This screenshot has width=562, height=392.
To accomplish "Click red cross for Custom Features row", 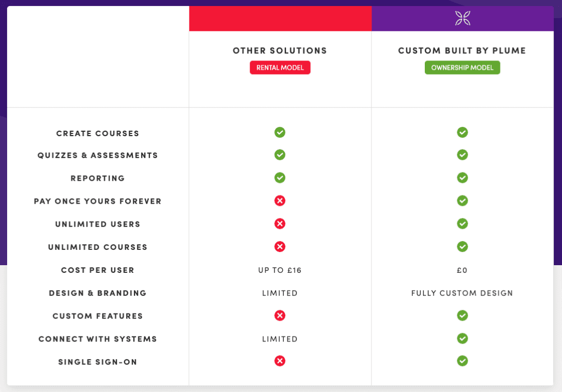I will click(x=280, y=316).
